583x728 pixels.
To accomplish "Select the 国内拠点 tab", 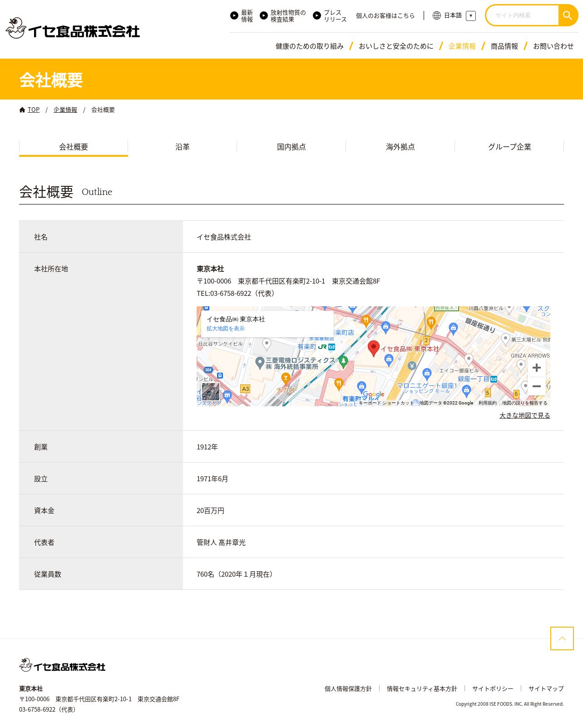I will pos(291,147).
